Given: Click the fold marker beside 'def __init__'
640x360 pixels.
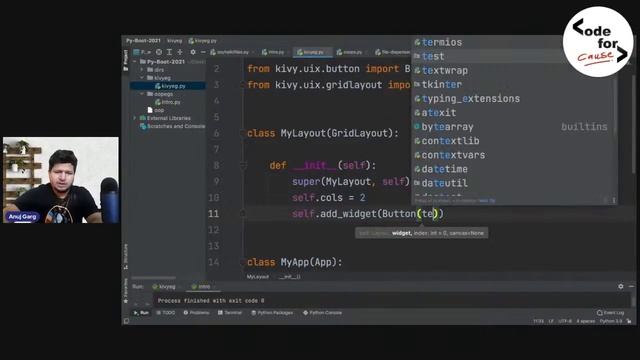Looking at the screenshot, I should [x=243, y=165].
